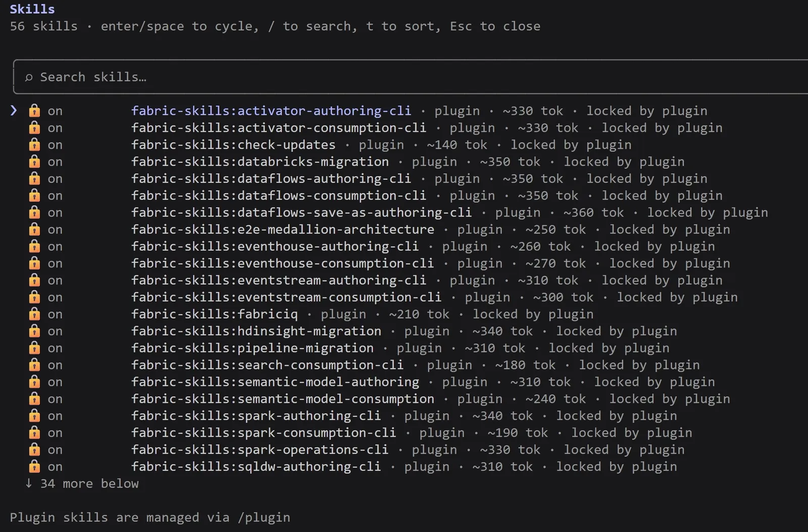This screenshot has height=532, width=808.
Task: Toggle the 'on' state of databricks-migration
Action: 55,163
